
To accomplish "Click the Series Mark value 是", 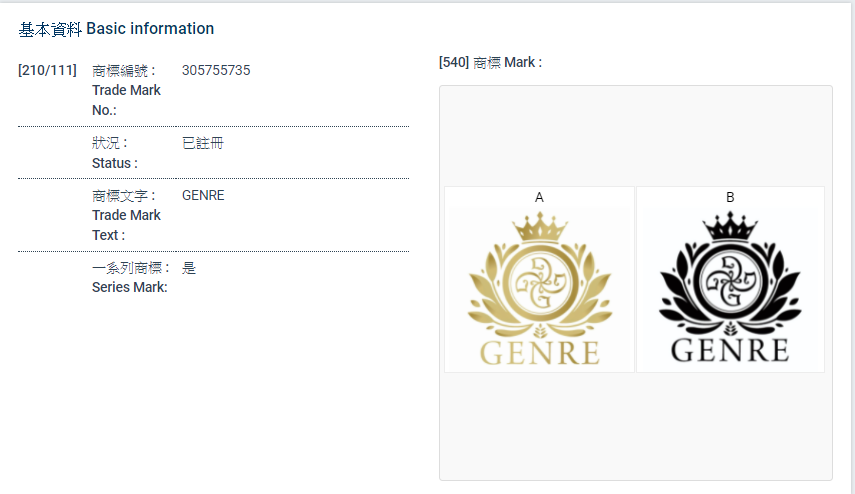I will [x=189, y=268].
